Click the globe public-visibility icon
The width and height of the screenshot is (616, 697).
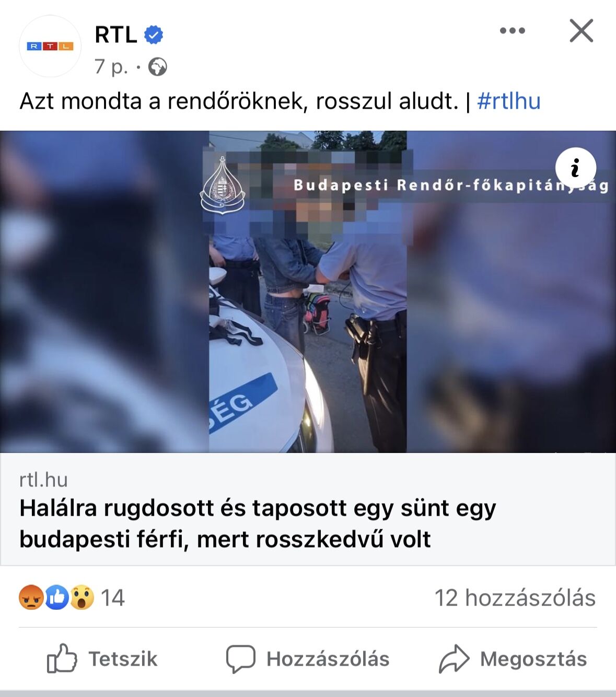(x=157, y=67)
